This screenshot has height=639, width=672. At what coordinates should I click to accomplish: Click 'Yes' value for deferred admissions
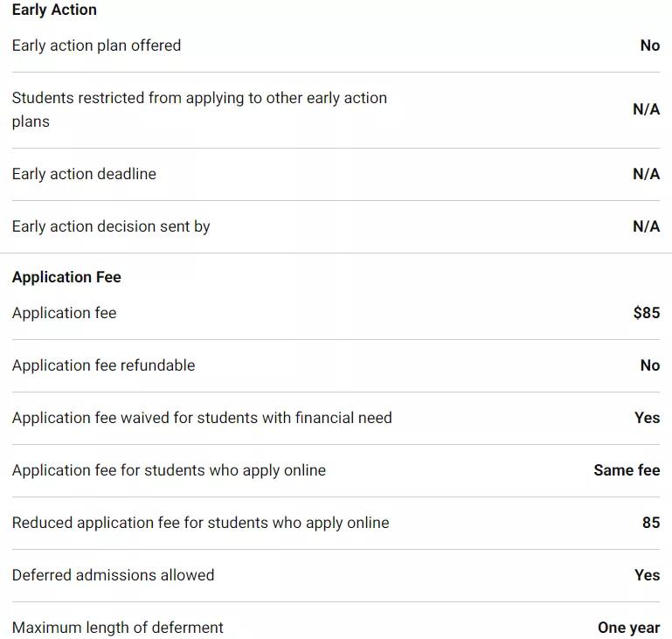coord(647,575)
